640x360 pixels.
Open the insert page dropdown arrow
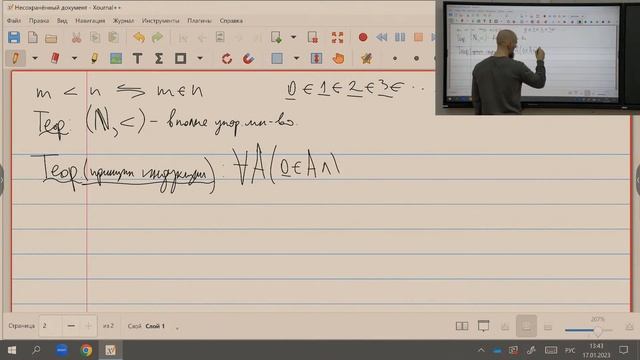coord(293,37)
